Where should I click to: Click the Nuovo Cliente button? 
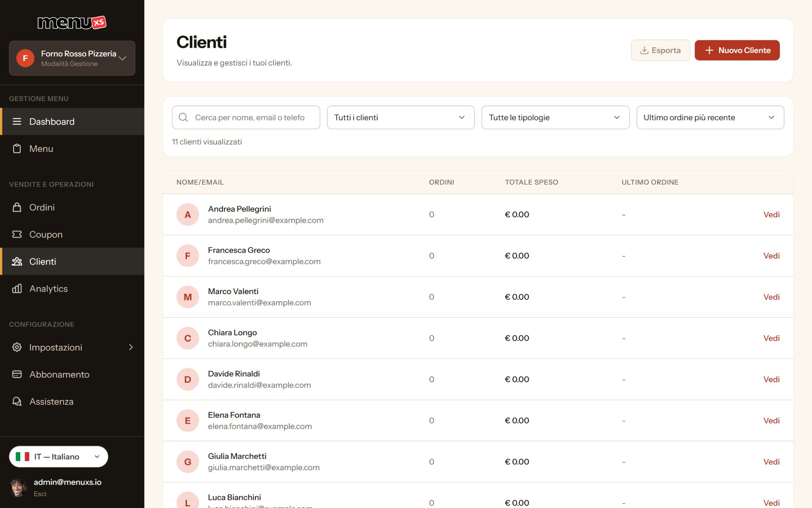click(x=737, y=50)
